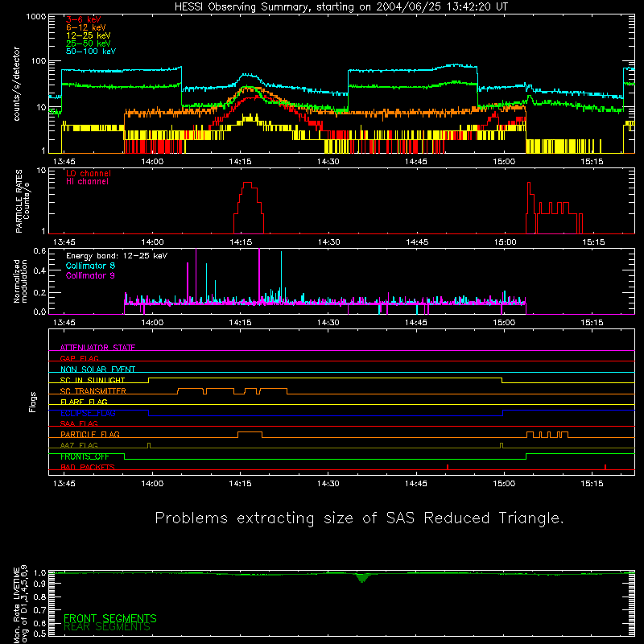Click the cyan 50-100 keV legend label

click(x=91, y=52)
